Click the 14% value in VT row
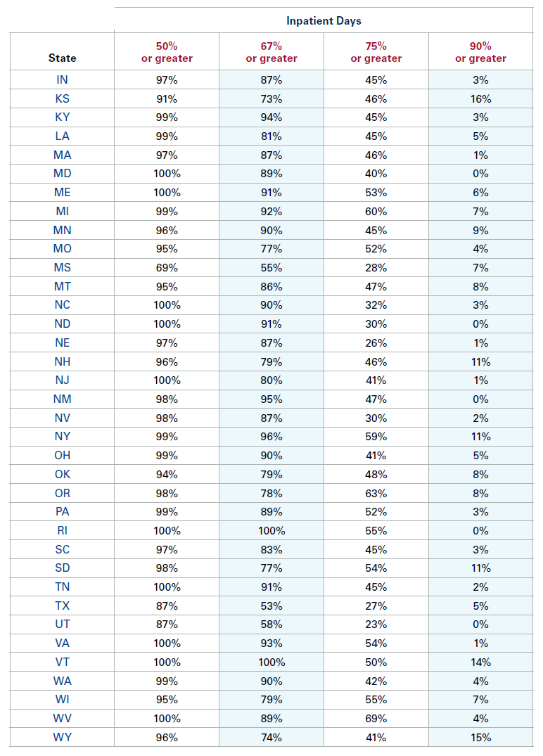 480,662
